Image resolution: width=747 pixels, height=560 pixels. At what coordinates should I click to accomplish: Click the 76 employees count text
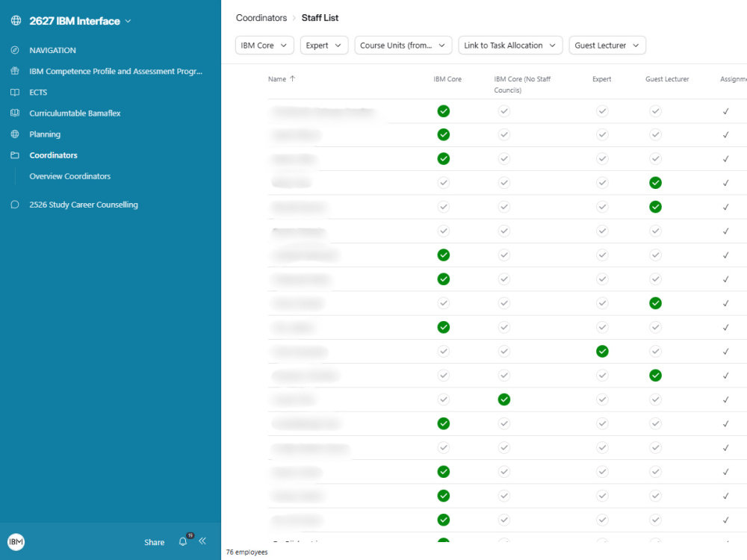click(247, 552)
